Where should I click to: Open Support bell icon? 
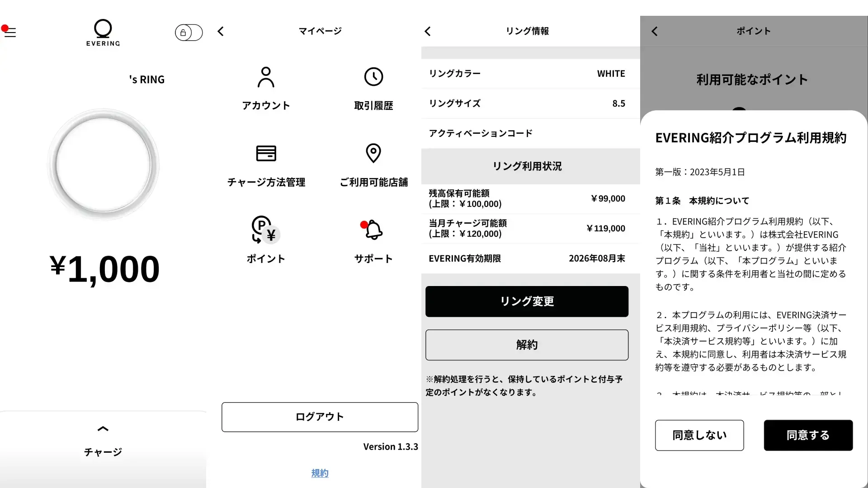tap(373, 230)
